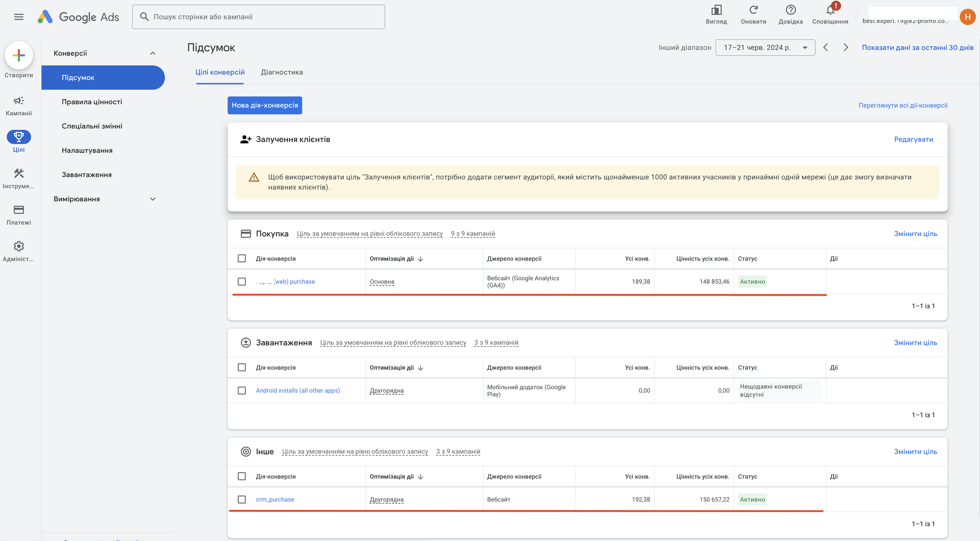980x541 pixels.
Task: Click Редагувати in Залучення клієнтів
Action: coord(914,140)
